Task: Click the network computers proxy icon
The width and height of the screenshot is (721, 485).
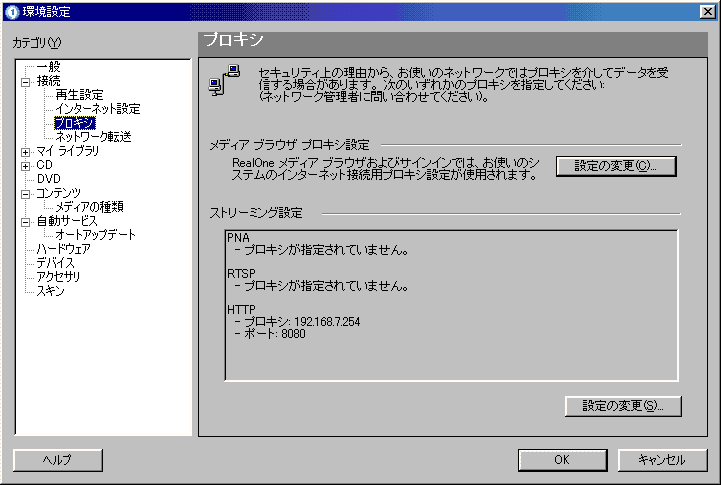Action: [x=224, y=80]
